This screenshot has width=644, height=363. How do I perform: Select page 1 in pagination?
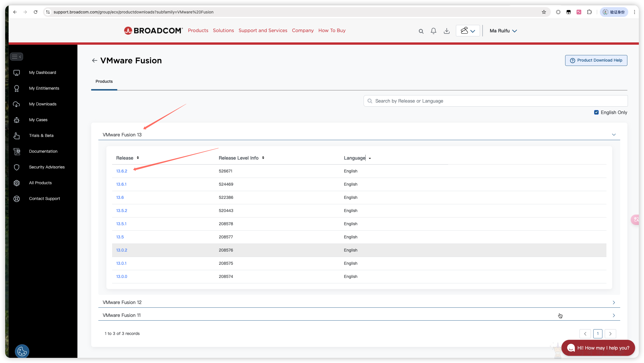point(598,334)
